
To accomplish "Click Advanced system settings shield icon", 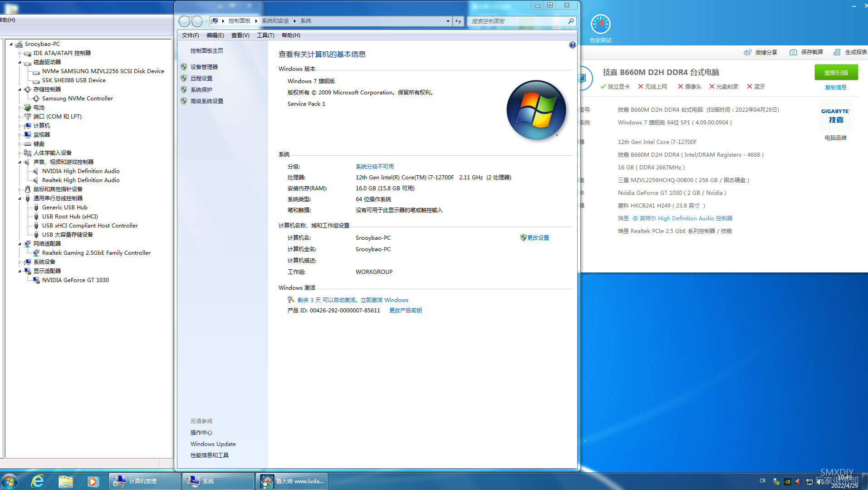I will (184, 101).
